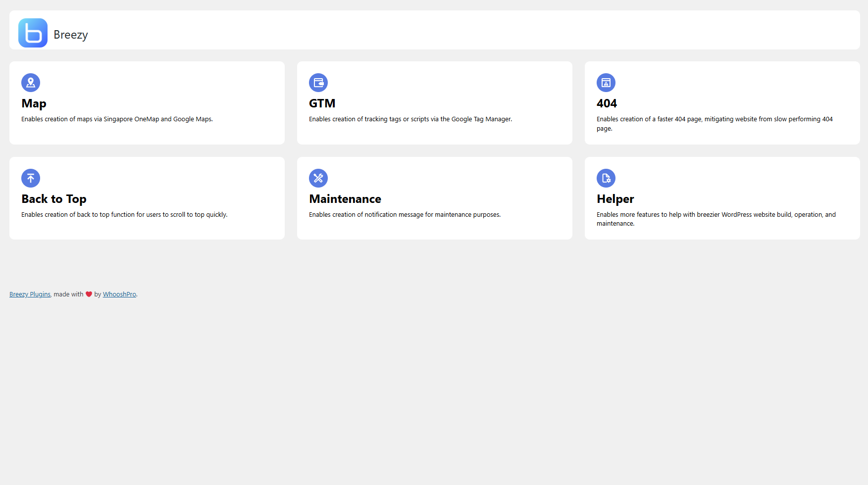Click description about breezier WordPress website build

tap(716, 219)
